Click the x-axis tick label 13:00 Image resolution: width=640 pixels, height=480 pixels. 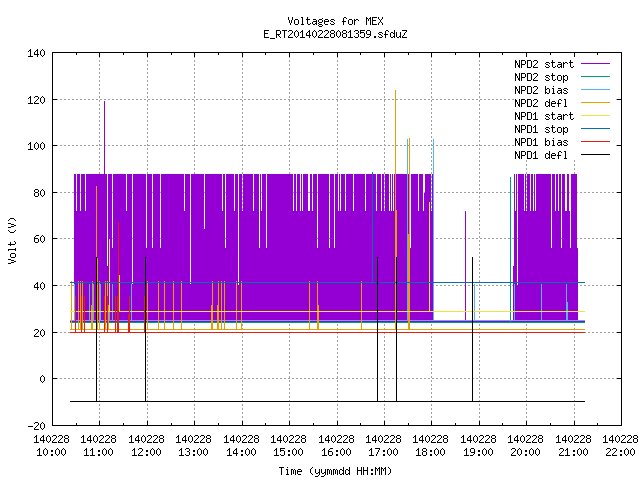coord(193,452)
